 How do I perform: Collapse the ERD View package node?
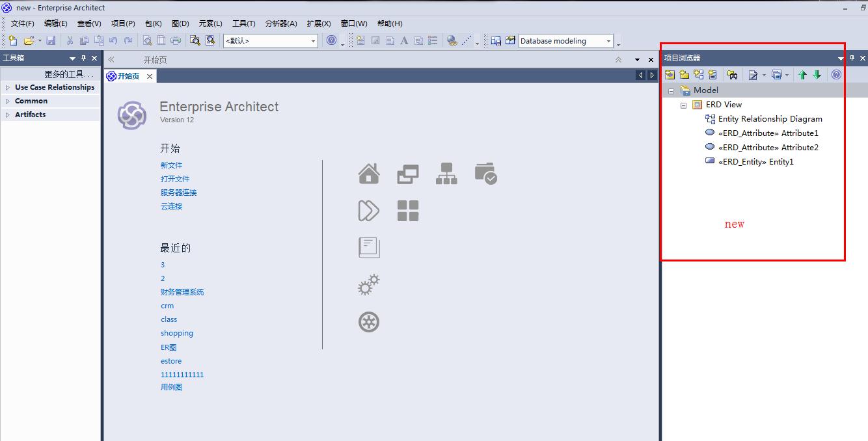tap(683, 105)
